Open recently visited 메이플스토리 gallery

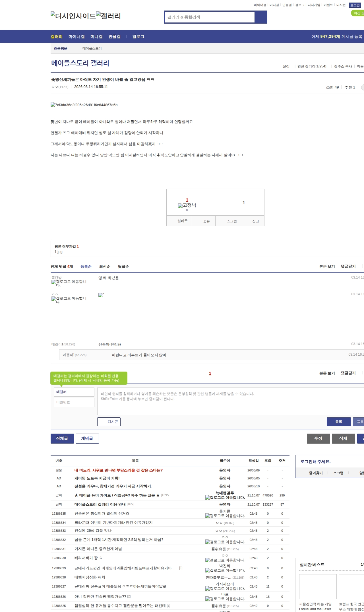[92, 49]
